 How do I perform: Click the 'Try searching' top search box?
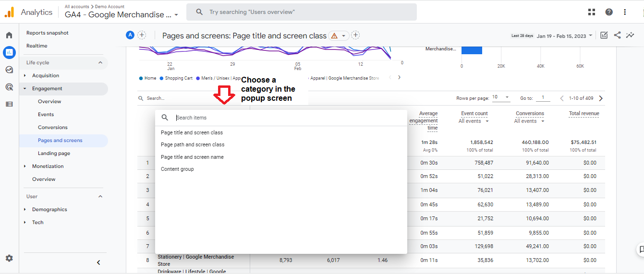click(302, 12)
